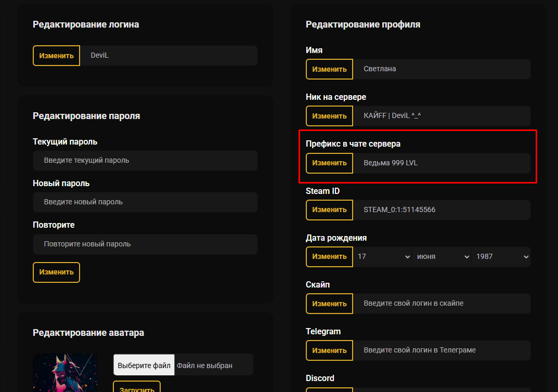Click the STEAM_0:1:51145566 field
Image resolution: width=558 pixels, height=392 pixels.
click(x=442, y=210)
